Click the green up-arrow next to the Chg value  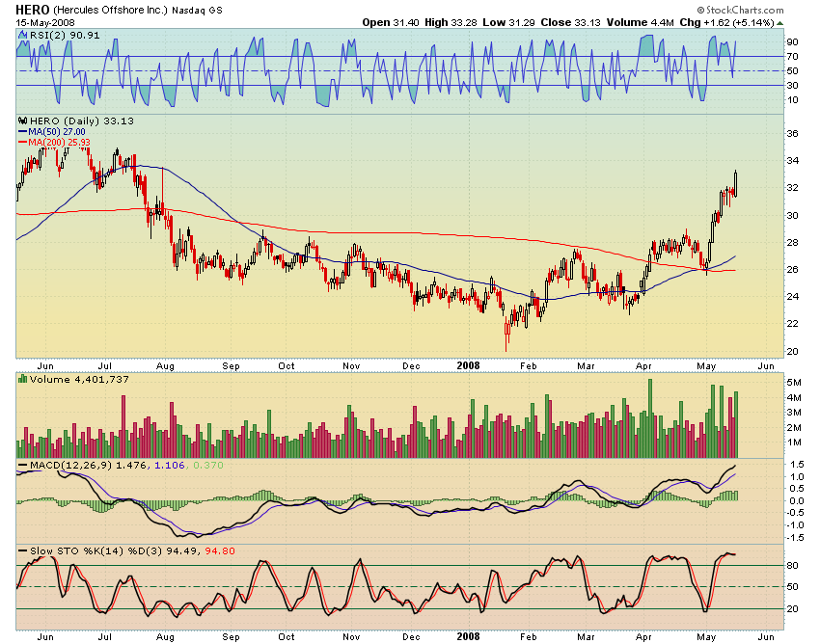point(779,23)
